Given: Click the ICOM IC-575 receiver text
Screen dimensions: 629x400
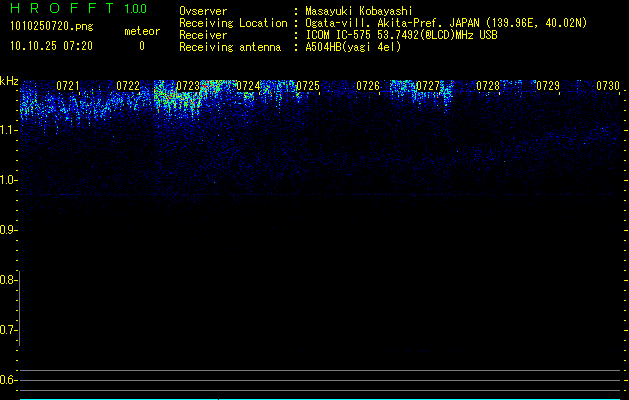Looking at the screenshot, I should pos(401,35).
